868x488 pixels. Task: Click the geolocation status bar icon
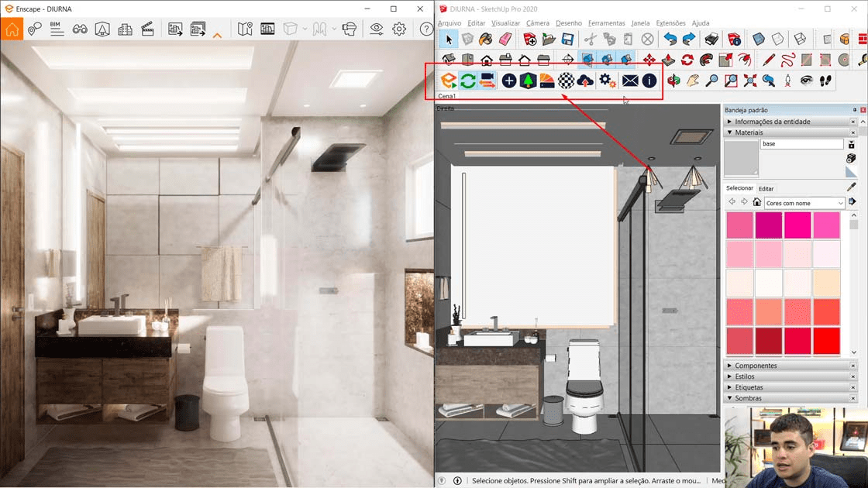(442, 481)
